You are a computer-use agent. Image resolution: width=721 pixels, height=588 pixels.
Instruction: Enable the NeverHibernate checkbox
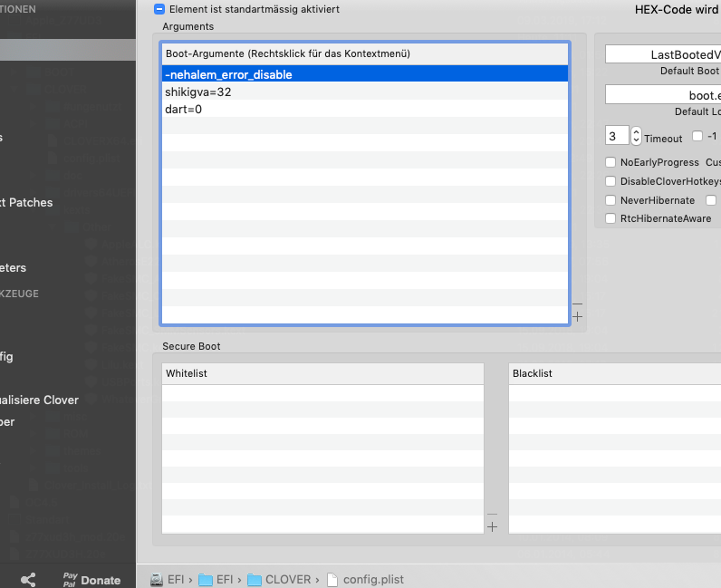[x=610, y=200]
